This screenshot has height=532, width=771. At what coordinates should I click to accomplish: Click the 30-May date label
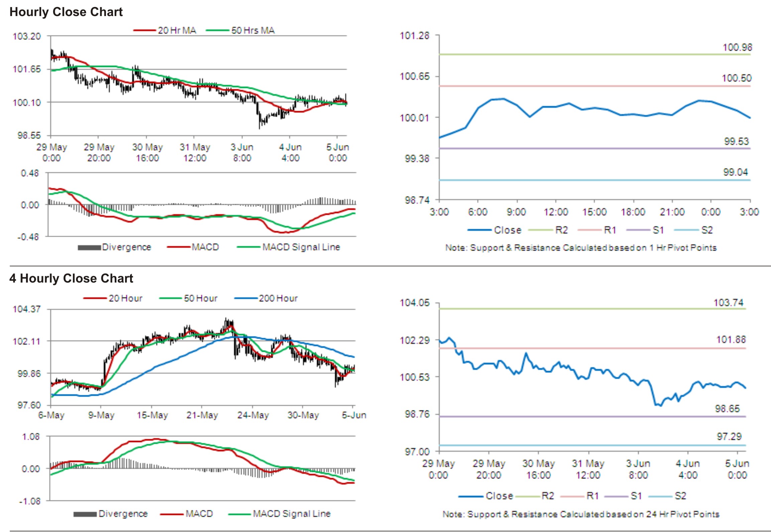pyautogui.click(x=303, y=415)
